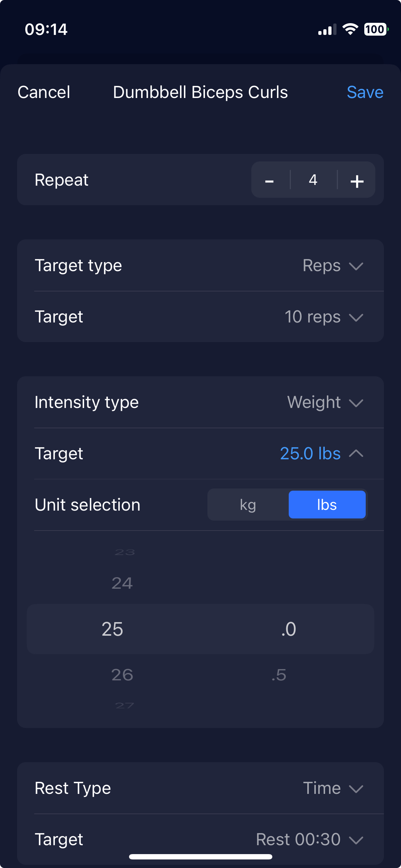
Task: Pick 24 in the weight picker wheel
Action: [x=122, y=583]
